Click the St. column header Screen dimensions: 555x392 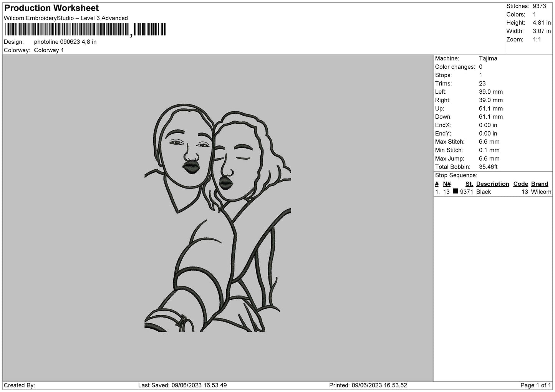[x=469, y=184]
